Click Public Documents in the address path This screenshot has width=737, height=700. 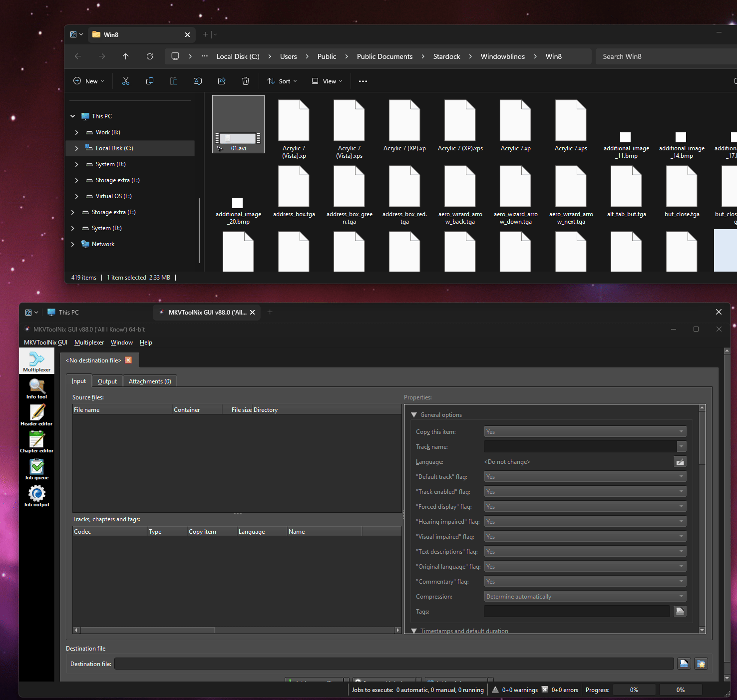pos(384,56)
